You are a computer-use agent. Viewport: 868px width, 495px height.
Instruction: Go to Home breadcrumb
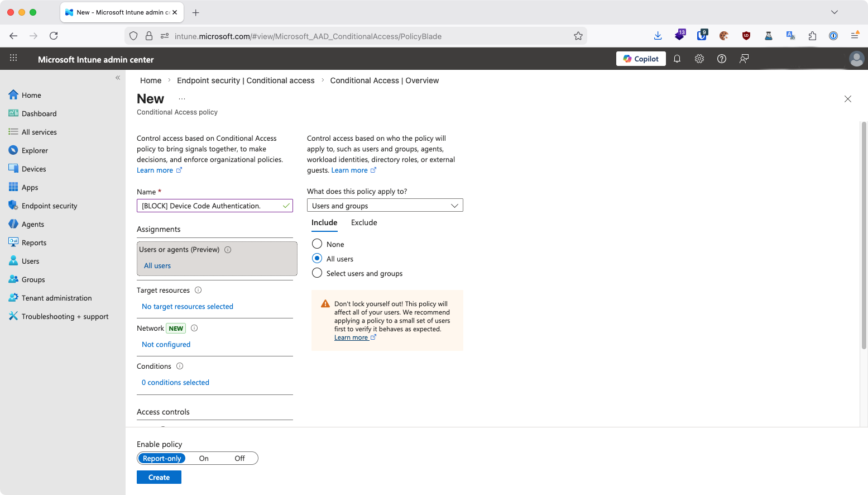(x=151, y=80)
